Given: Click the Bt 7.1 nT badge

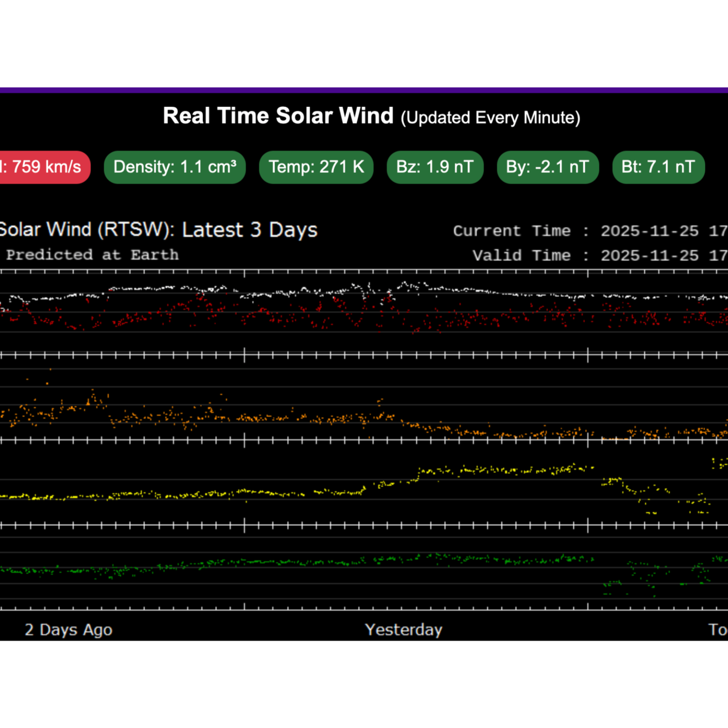Looking at the screenshot, I should click(658, 167).
